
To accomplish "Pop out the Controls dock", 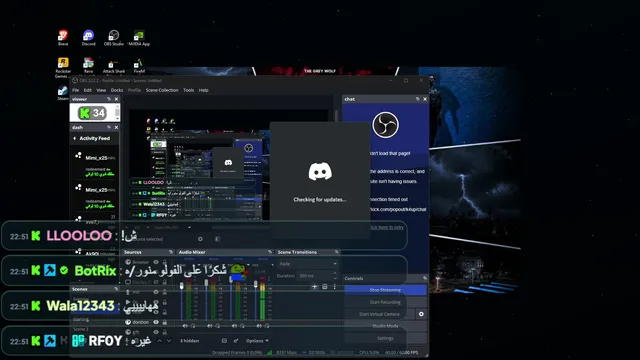I will 425,278.
